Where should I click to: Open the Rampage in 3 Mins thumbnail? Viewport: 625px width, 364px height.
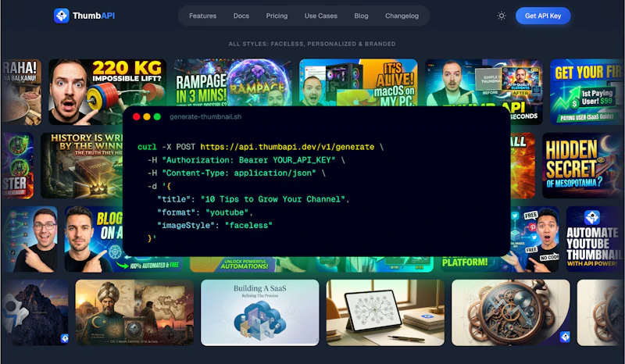[x=233, y=83]
